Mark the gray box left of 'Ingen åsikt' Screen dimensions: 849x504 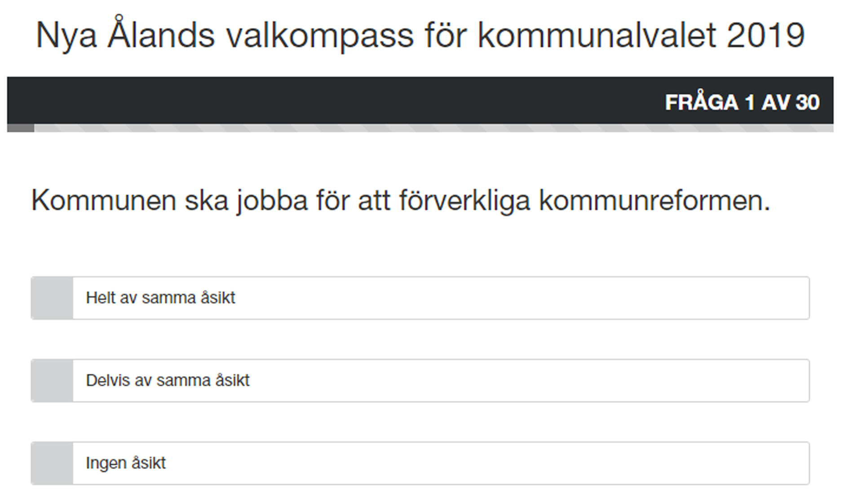(52, 464)
